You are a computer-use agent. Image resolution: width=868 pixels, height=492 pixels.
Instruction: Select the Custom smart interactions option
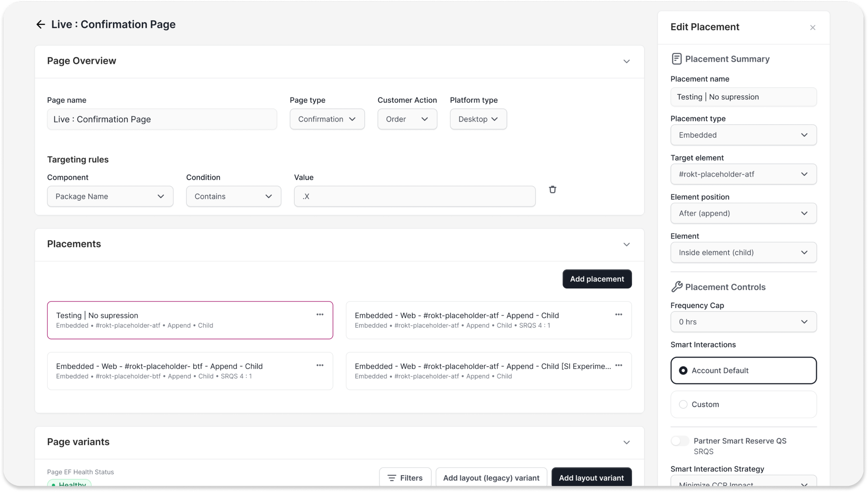[x=683, y=404]
